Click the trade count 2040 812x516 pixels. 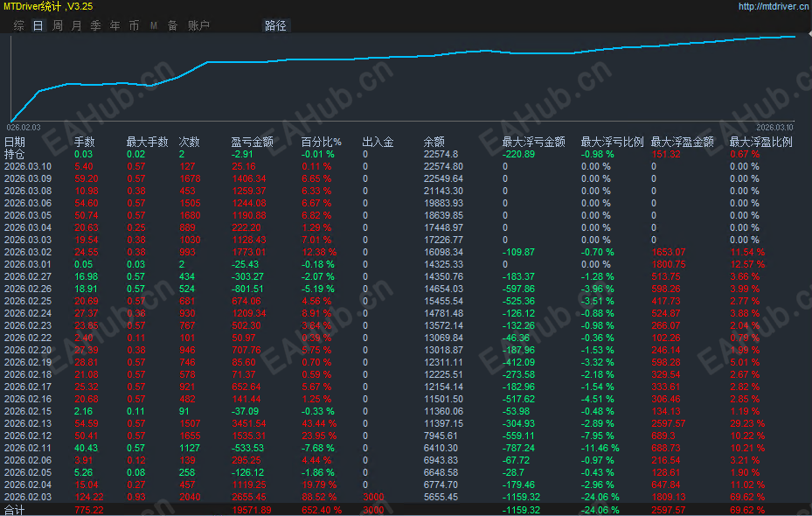[x=190, y=498]
